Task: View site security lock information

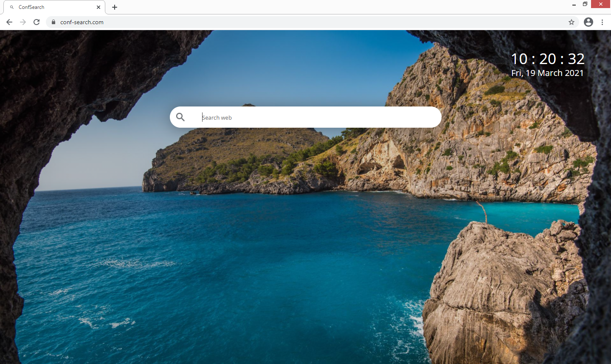Action: [x=53, y=22]
